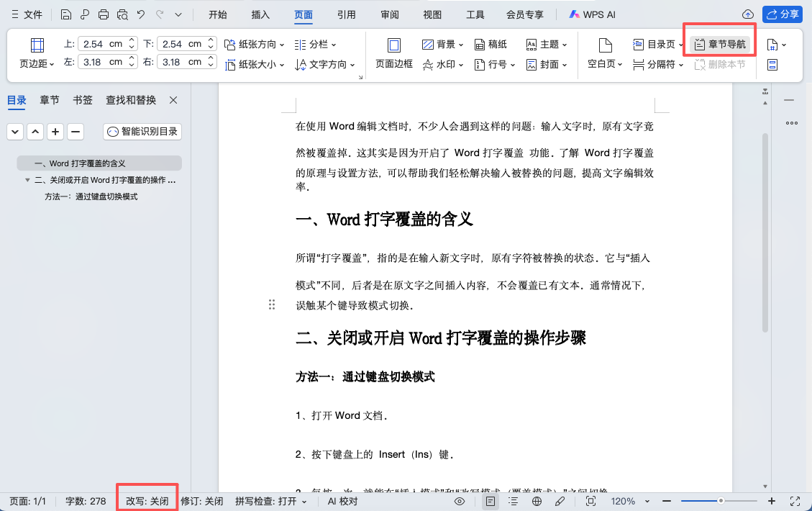The height and width of the screenshot is (511, 812).
Task: Select outline item 一、Word 打字覆盖的含义
Action: pos(99,163)
